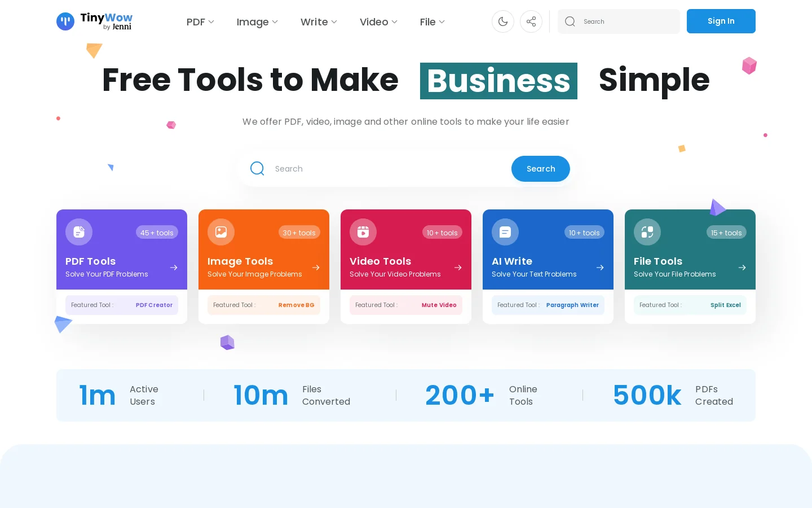
Task: Click the arrow on AI Write card
Action: (600, 268)
